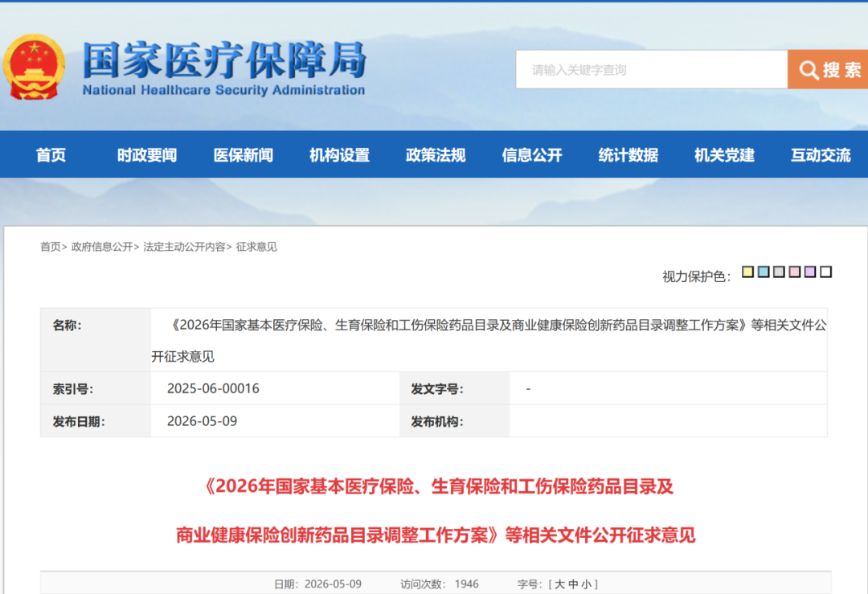Open 信息公开 navigation item
868x594 pixels.
[532, 155]
